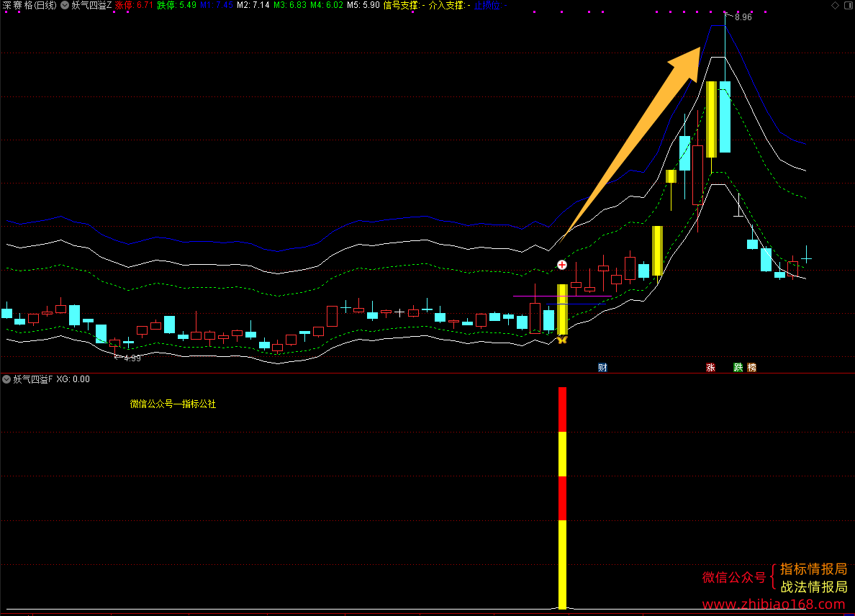Click the square window icon at top right
Image resolution: width=855 pixels, height=616 pixels.
point(849,6)
